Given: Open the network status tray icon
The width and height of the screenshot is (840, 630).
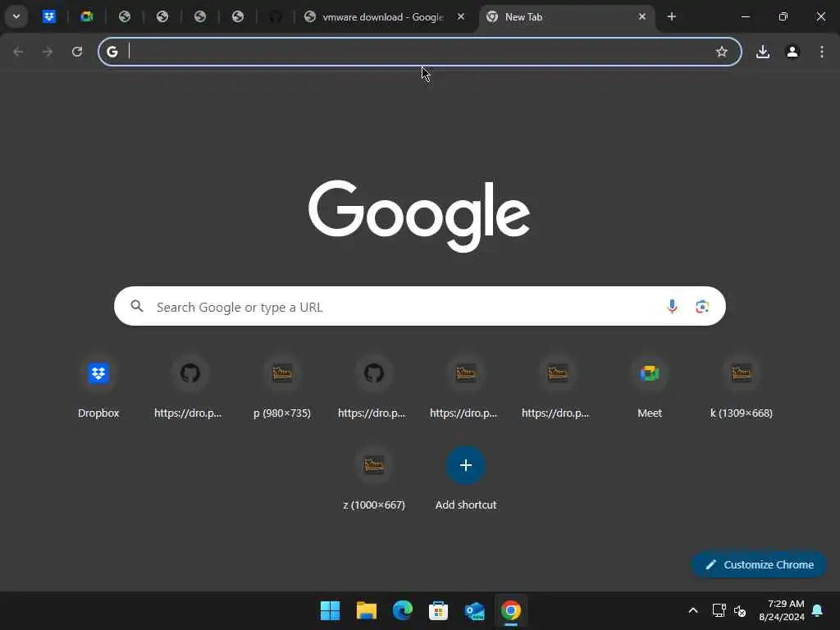Looking at the screenshot, I should [x=719, y=610].
